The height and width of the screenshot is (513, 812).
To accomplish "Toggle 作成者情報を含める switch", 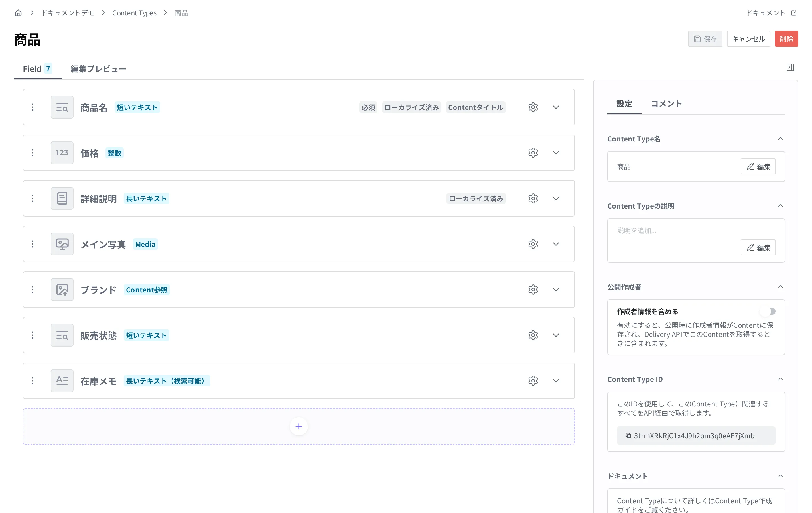I will point(768,311).
